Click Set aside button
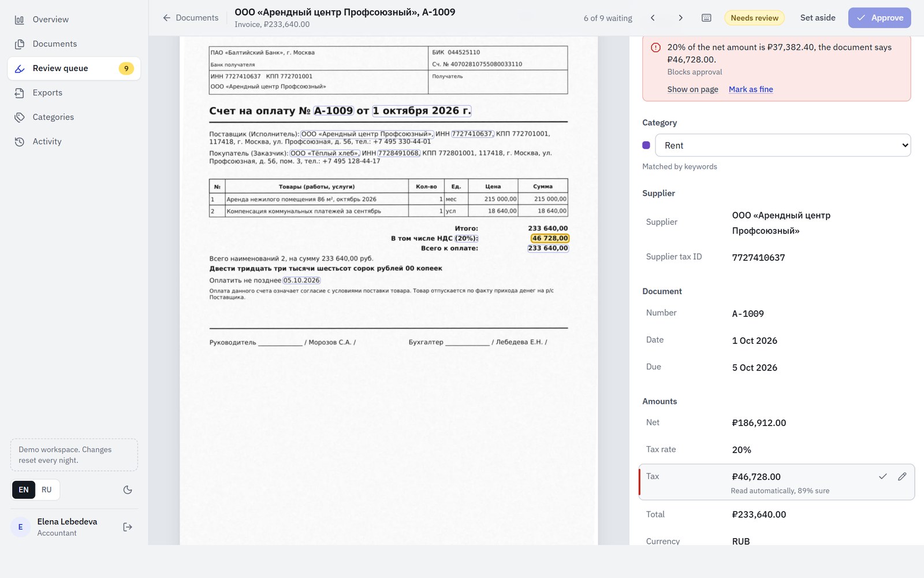The width and height of the screenshot is (924, 578). point(818,18)
